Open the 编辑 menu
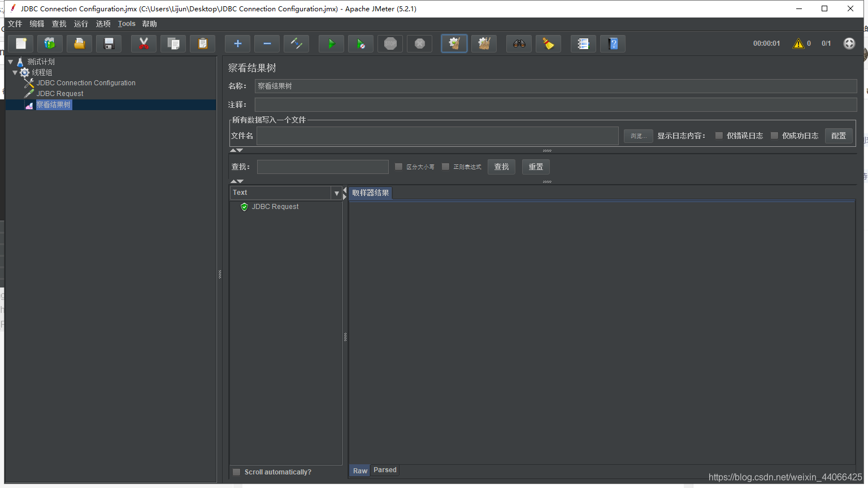 pyautogui.click(x=37, y=24)
